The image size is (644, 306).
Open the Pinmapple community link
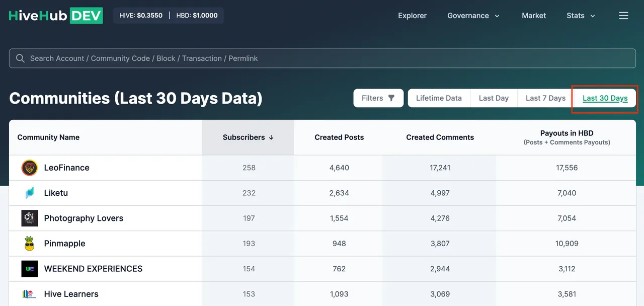tap(64, 243)
